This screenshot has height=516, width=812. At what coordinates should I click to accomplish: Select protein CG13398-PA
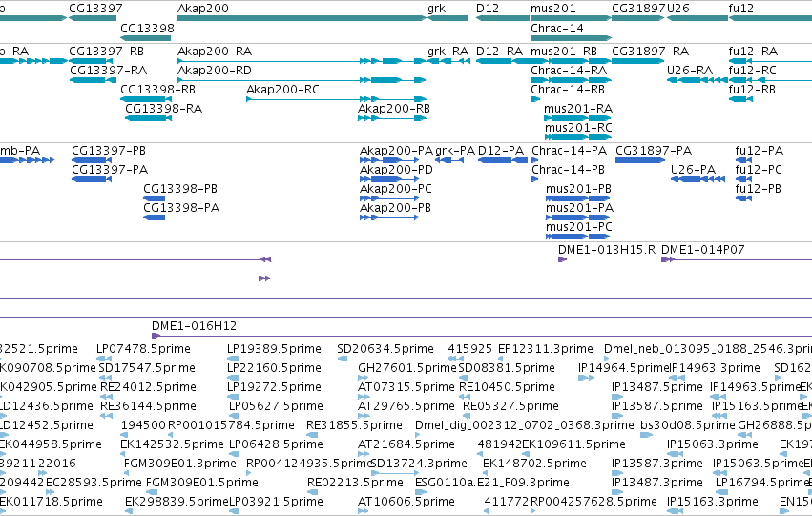point(154,217)
